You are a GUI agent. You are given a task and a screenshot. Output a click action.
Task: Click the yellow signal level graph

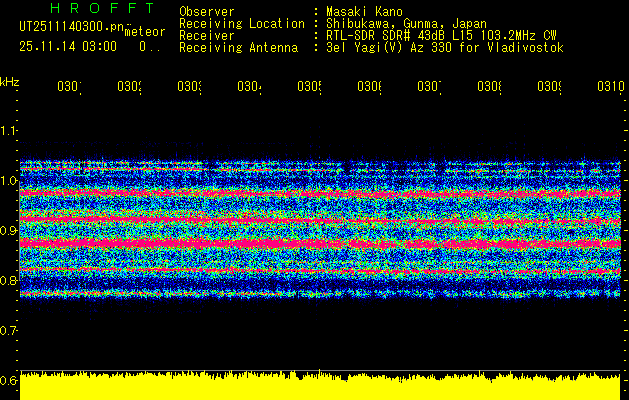click(x=320, y=385)
